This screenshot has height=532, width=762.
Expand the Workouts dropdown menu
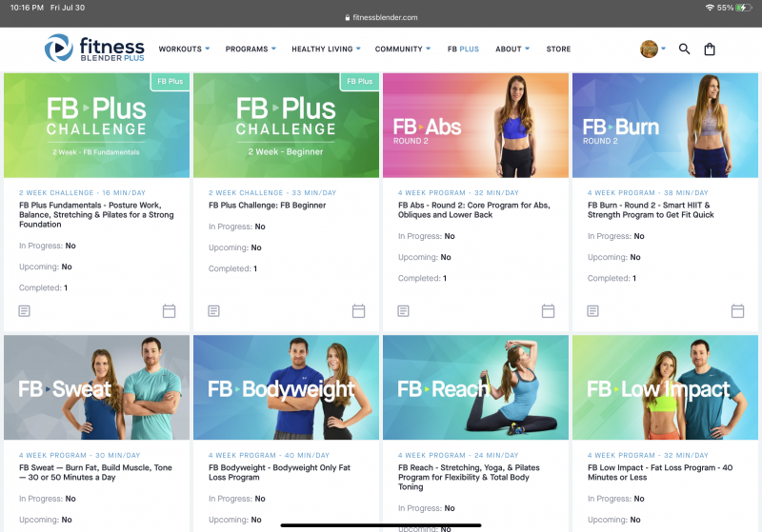pyautogui.click(x=184, y=49)
